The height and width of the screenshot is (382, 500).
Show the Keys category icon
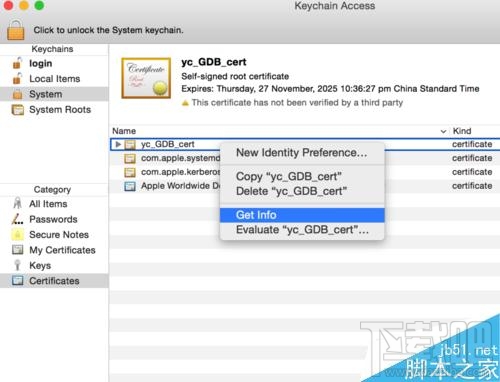17,265
